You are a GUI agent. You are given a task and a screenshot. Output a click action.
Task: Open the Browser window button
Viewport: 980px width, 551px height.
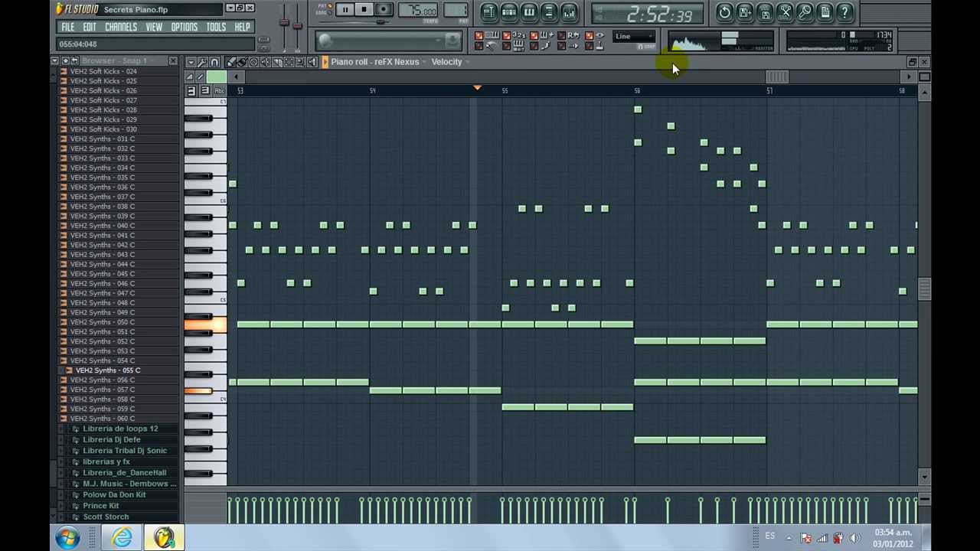[549, 12]
